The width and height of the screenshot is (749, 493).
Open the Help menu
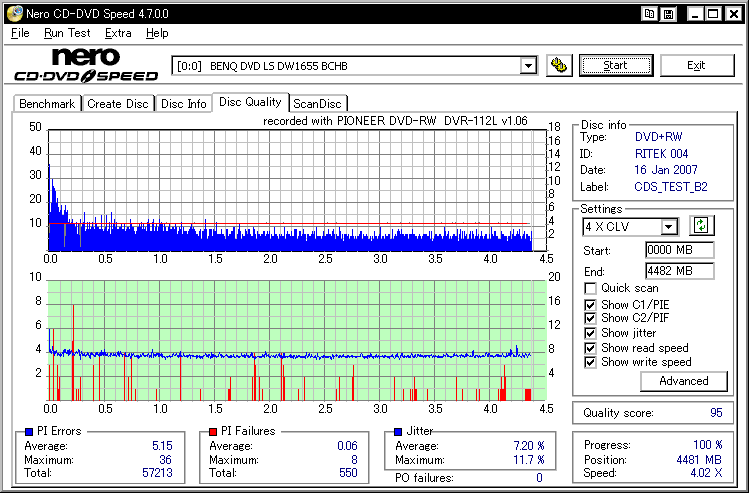coord(157,33)
